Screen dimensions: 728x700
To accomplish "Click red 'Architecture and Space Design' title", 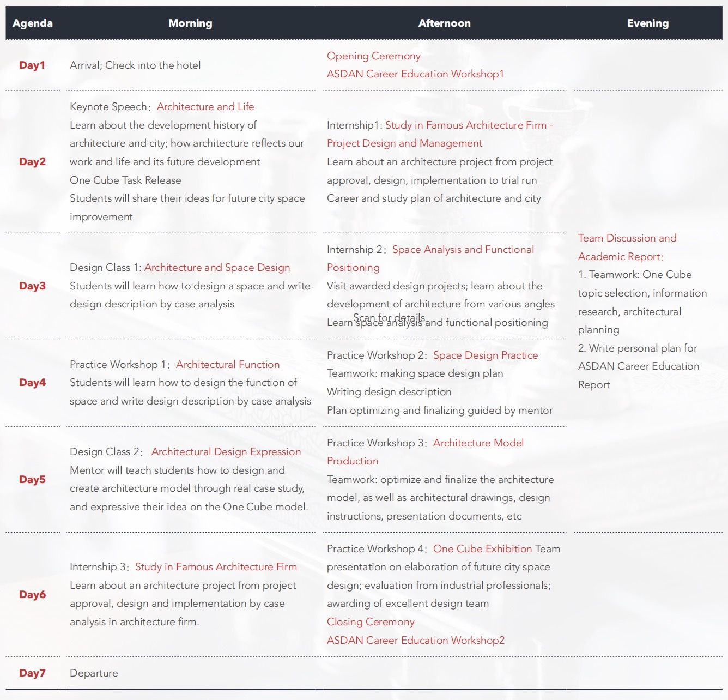I will point(217,268).
